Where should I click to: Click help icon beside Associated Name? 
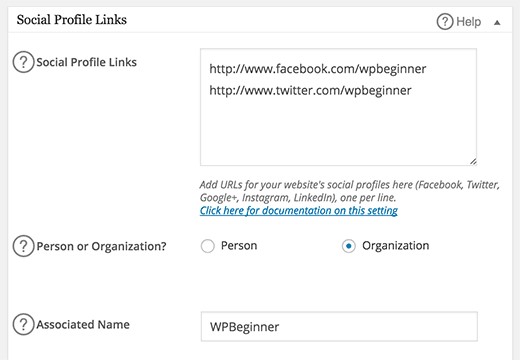coord(23,324)
